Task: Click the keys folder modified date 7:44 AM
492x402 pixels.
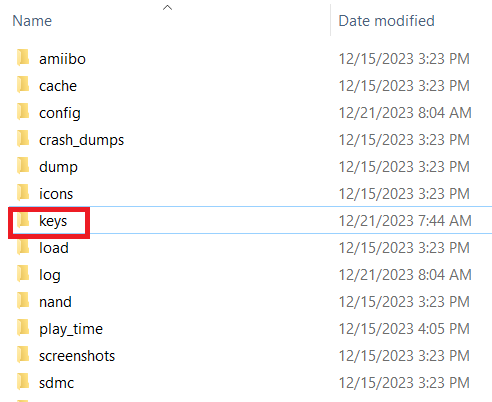Action: pyautogui.click(x=405, y=221)
